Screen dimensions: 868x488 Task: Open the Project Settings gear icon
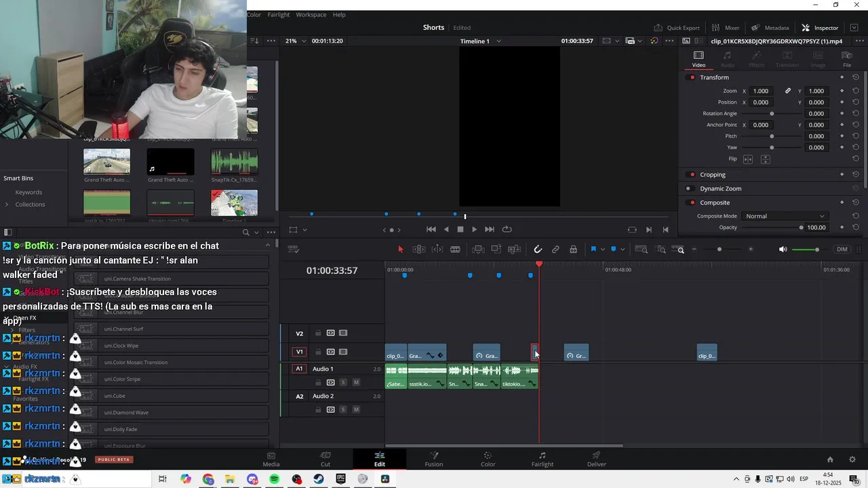tap(852, 460)
